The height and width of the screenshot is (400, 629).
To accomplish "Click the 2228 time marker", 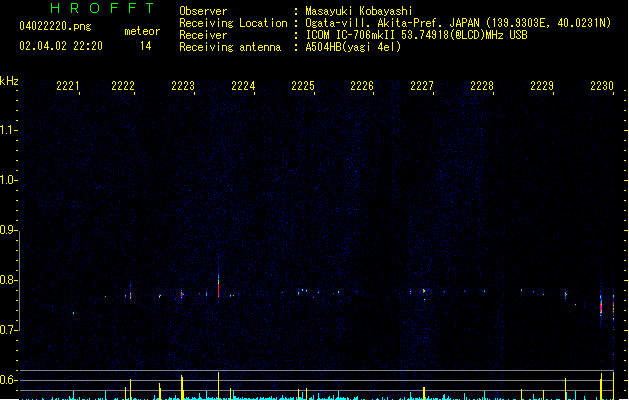I will pyautogui.click(x=482, y=86).
